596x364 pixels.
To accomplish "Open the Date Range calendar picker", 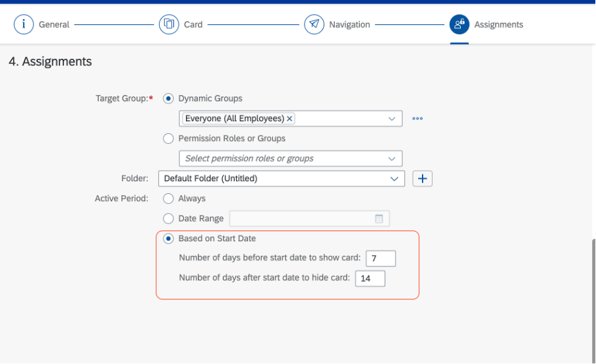I will 379,219.
